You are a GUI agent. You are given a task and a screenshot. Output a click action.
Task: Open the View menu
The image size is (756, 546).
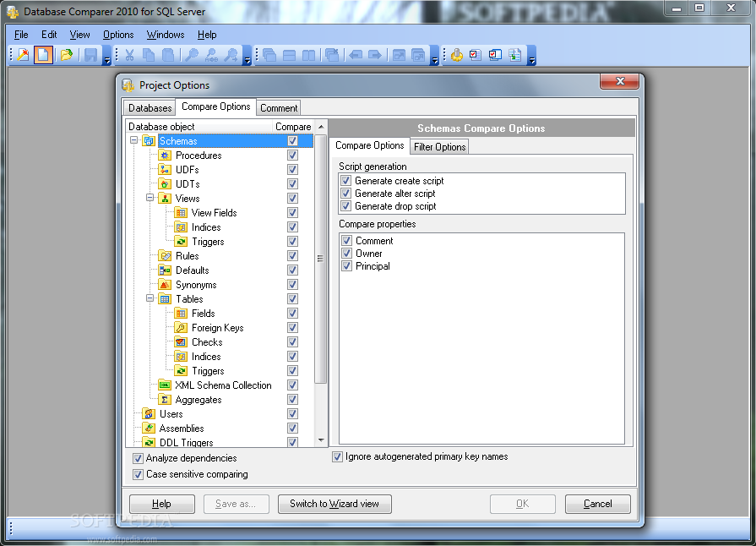(x=79, y=35)
